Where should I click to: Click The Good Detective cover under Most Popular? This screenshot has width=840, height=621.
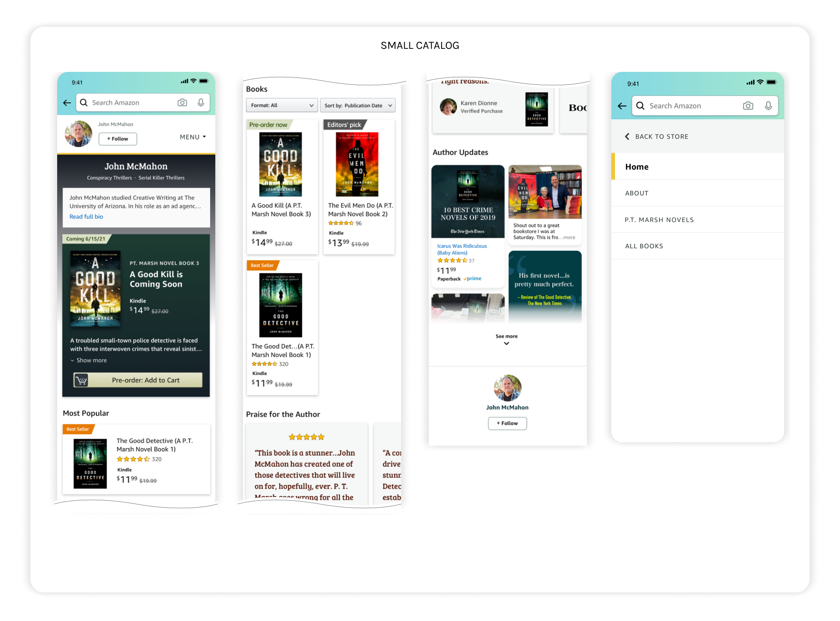click(x=90, y=463)
